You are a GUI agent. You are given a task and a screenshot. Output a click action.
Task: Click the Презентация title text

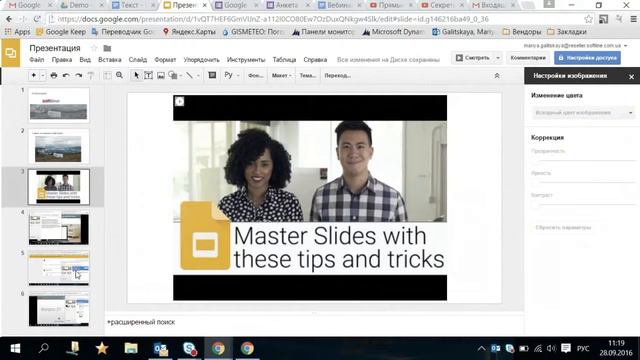pyautogui.click(x=55, y=48)
